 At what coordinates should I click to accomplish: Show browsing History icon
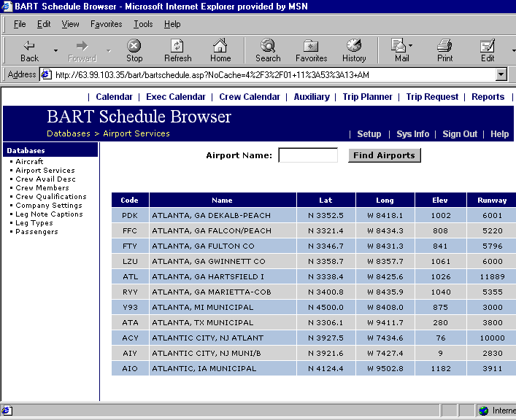(354, 46)
